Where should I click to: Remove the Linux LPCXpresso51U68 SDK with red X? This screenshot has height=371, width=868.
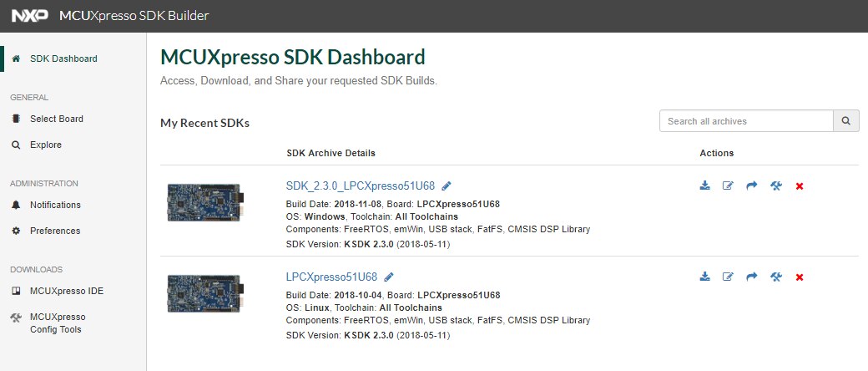coord(800,277)
